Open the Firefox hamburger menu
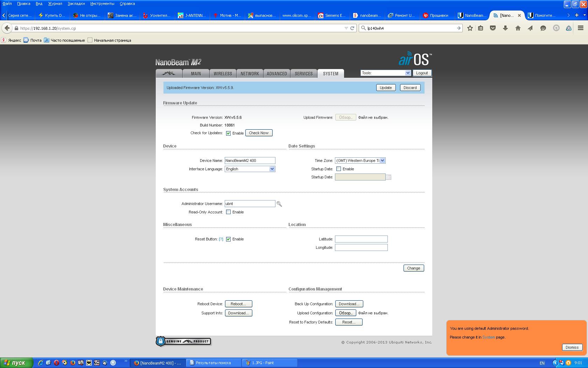588x368 pixels. pos(580,28)
